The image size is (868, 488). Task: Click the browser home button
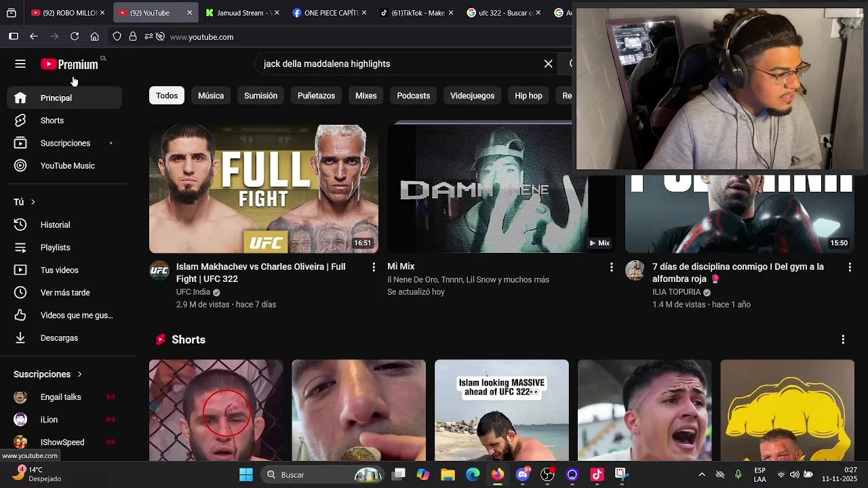(x=95, y=37)
